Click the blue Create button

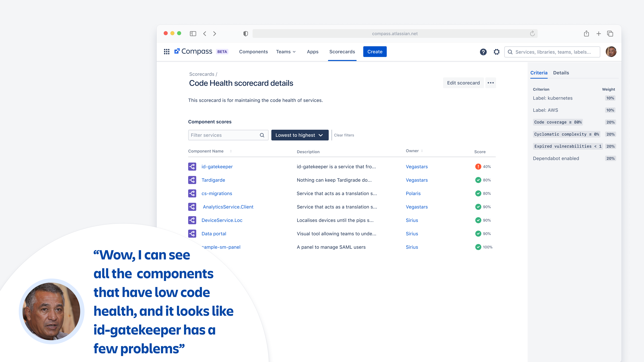coord(375,52)
